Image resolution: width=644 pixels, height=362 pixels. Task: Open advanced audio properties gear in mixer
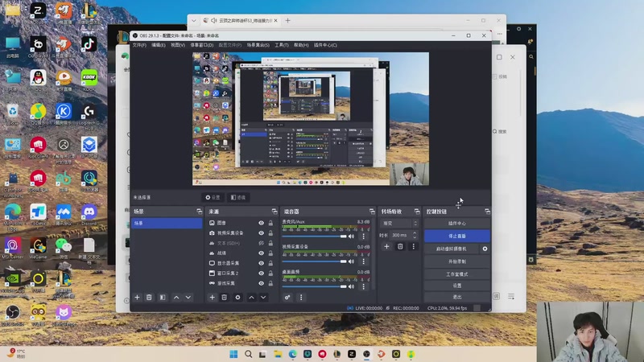(287, 297)
